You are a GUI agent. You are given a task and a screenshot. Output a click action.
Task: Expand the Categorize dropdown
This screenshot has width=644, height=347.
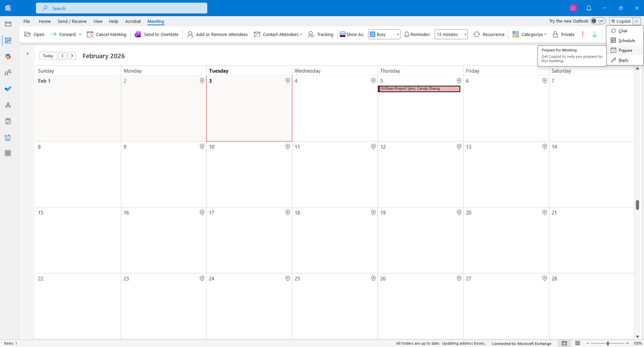click(529, 34)
